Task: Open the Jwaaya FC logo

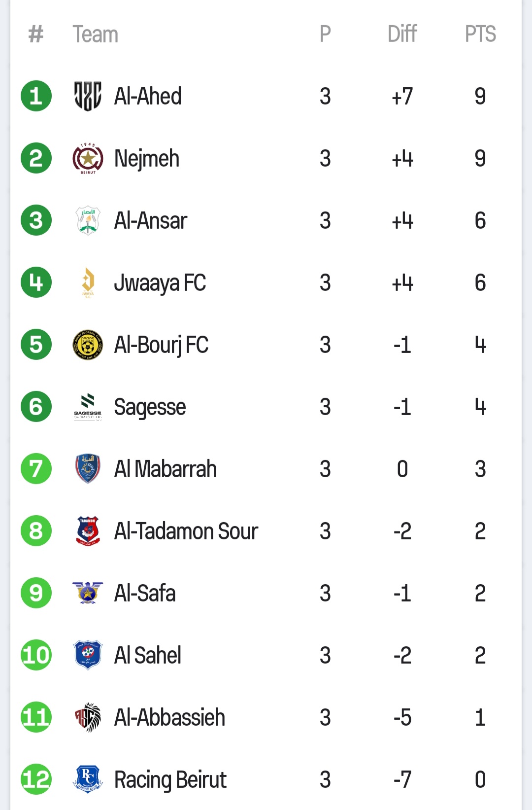Action: click(x=88, y=282)
